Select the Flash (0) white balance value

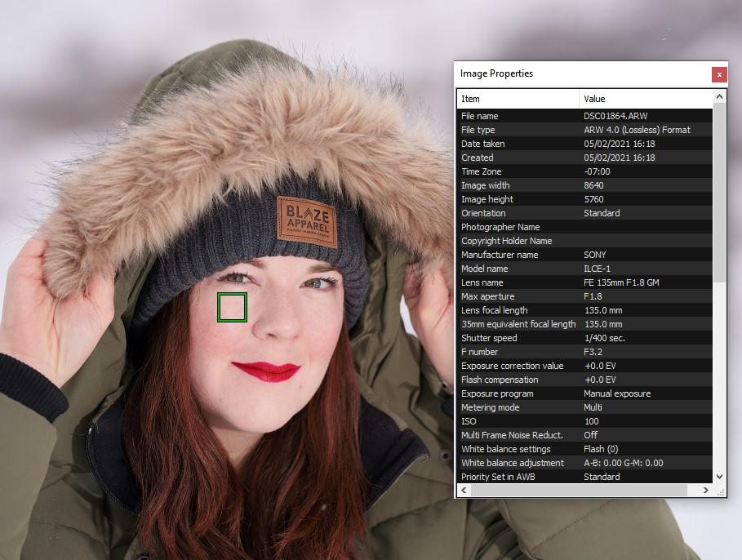pos(601,449)
